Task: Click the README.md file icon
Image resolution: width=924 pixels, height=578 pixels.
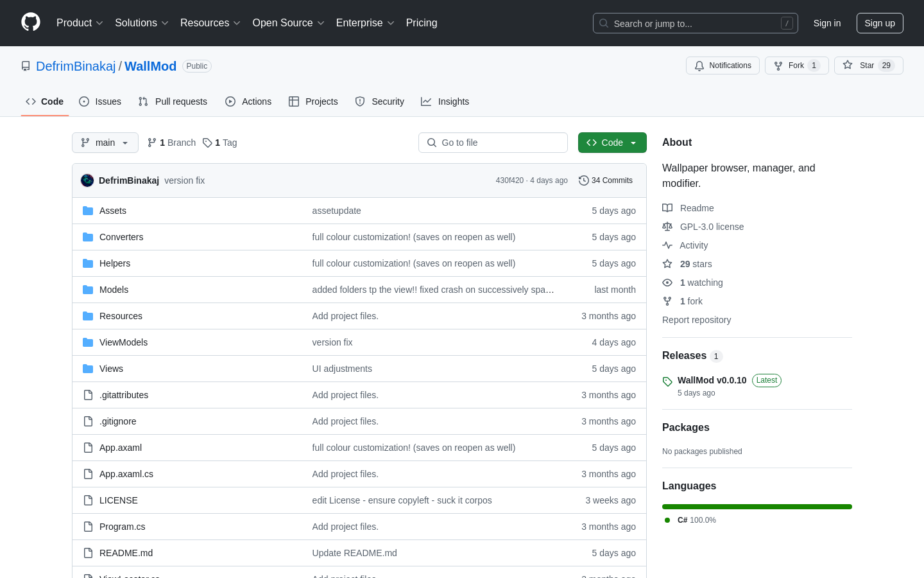Action: click(x=88, y=553)
